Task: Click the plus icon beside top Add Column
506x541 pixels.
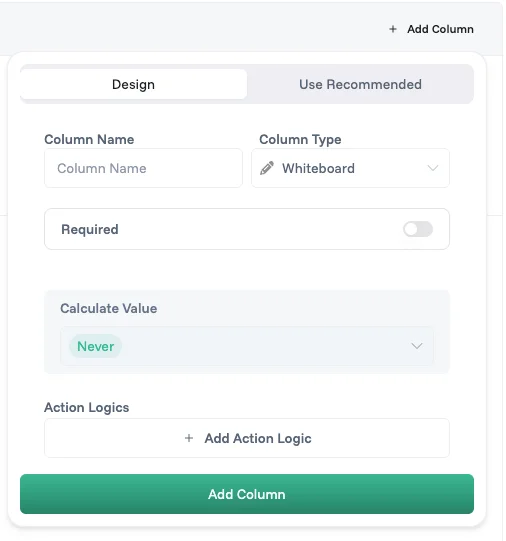Action: pos(393,29)
